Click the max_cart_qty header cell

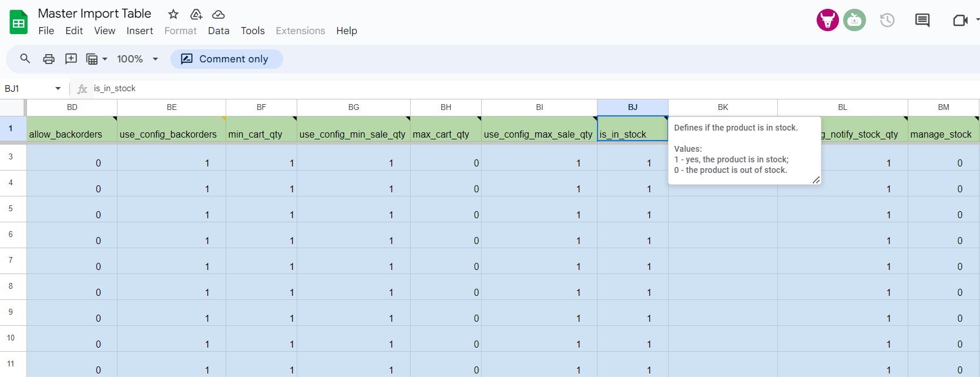click(446, 129)
